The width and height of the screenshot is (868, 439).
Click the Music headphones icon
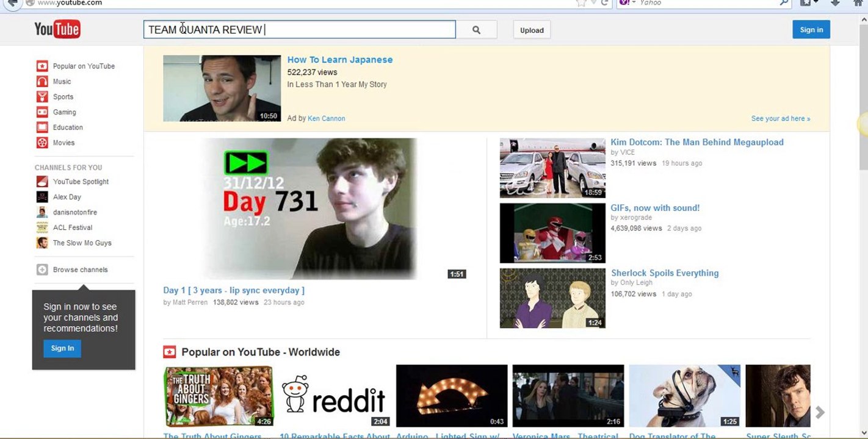coord(42,81)
